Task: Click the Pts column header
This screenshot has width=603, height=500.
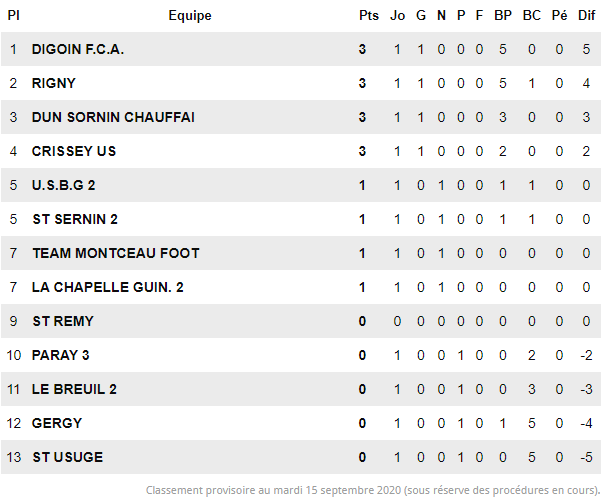Action: pyautogui.click(x=369, y=15)
